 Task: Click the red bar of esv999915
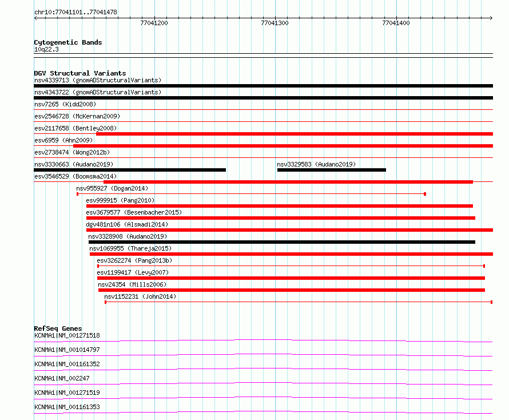pyautogui.click(x=280, y=206)
